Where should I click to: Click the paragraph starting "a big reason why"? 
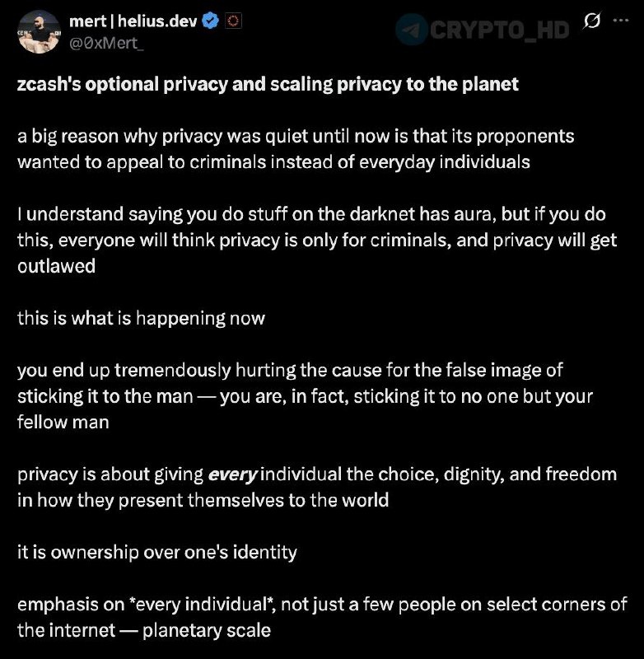295,147
